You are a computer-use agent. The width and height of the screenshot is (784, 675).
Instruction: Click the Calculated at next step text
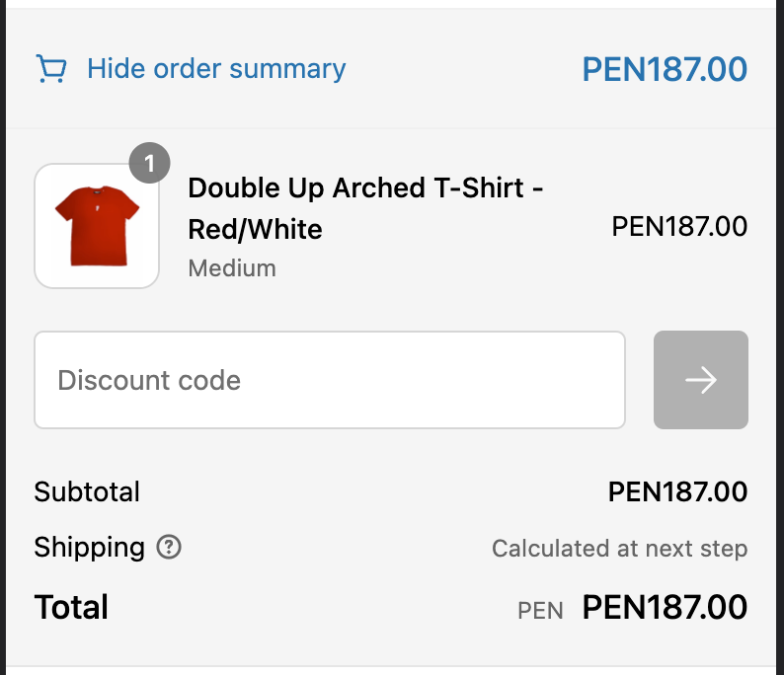pyautogui.click(x=619, y=549)
